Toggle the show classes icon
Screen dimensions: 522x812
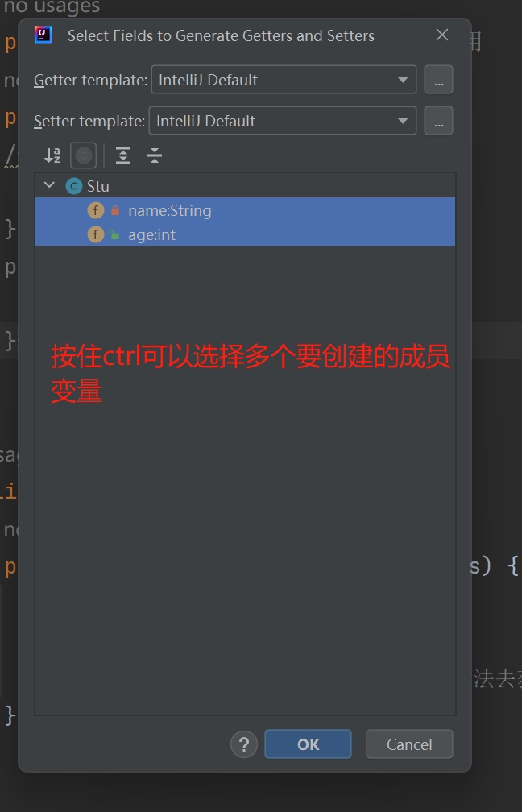84,155
